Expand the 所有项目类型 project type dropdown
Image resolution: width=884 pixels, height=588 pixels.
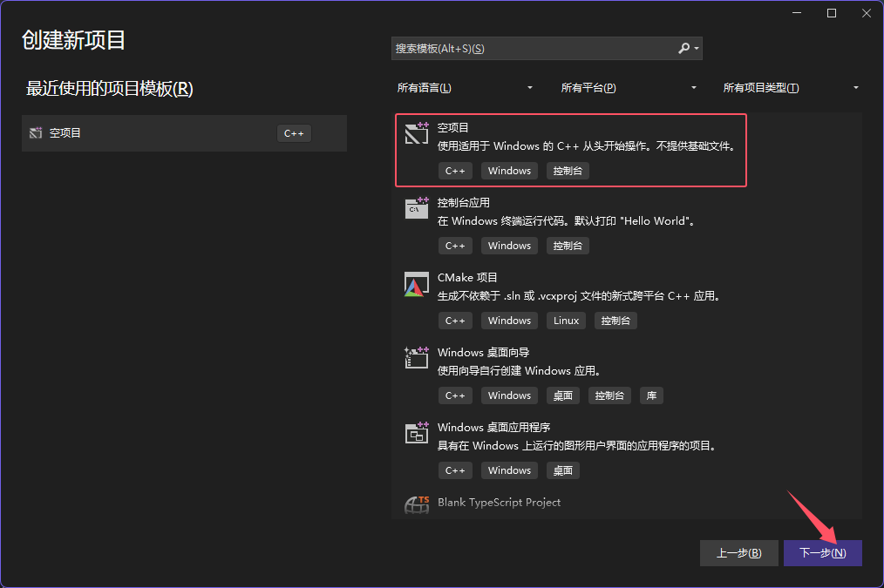point(792,88)
